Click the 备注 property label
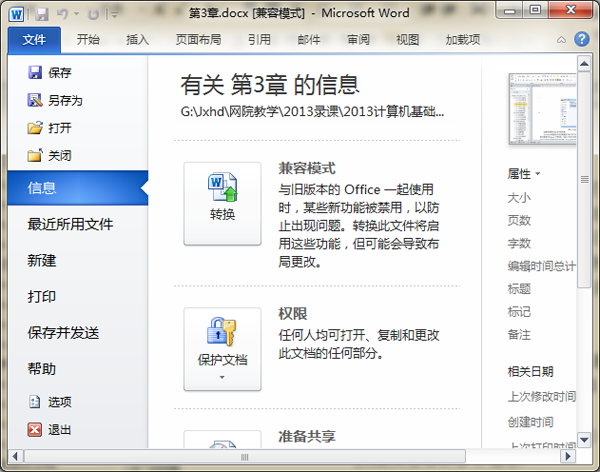 point(519,335)
